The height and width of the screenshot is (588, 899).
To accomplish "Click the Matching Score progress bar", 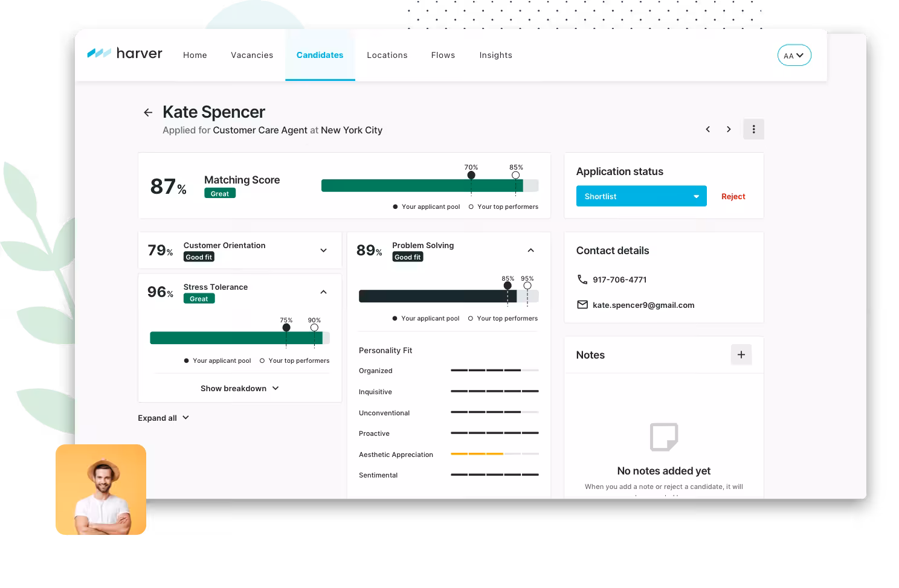I will point(430,186).
